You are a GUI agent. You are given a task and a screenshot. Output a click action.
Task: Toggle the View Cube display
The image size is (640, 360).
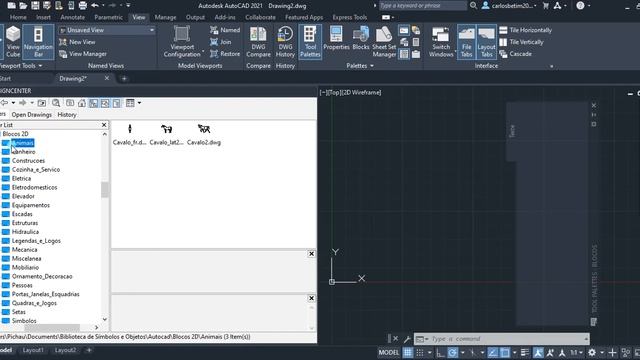pos(13,42)
